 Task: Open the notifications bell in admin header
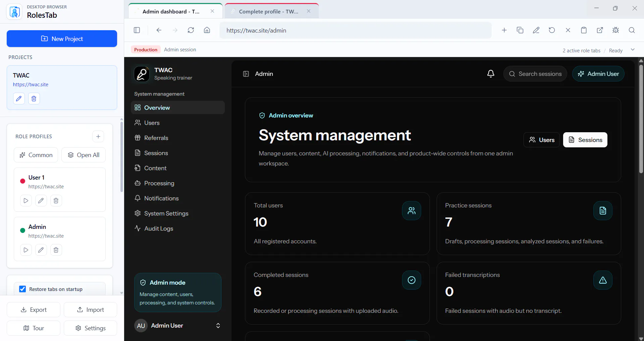(491, 74)
